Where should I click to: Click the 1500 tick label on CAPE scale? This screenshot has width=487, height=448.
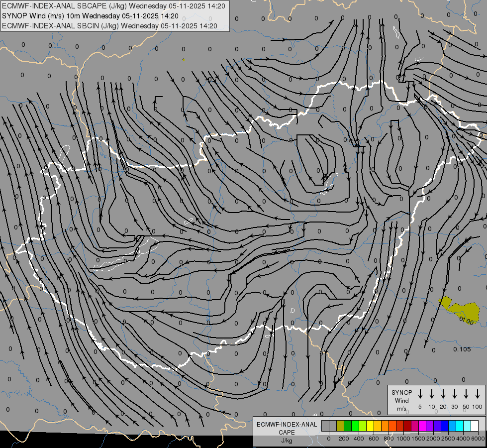(418, 439)
